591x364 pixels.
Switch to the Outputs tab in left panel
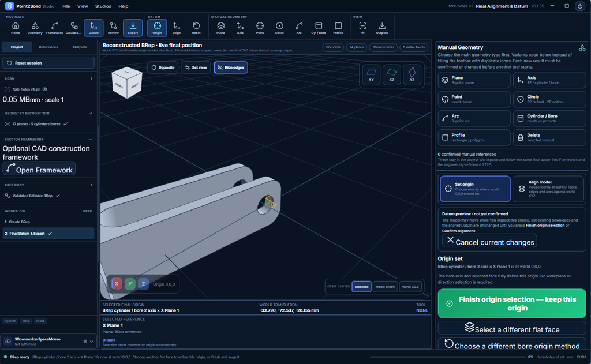80,47
